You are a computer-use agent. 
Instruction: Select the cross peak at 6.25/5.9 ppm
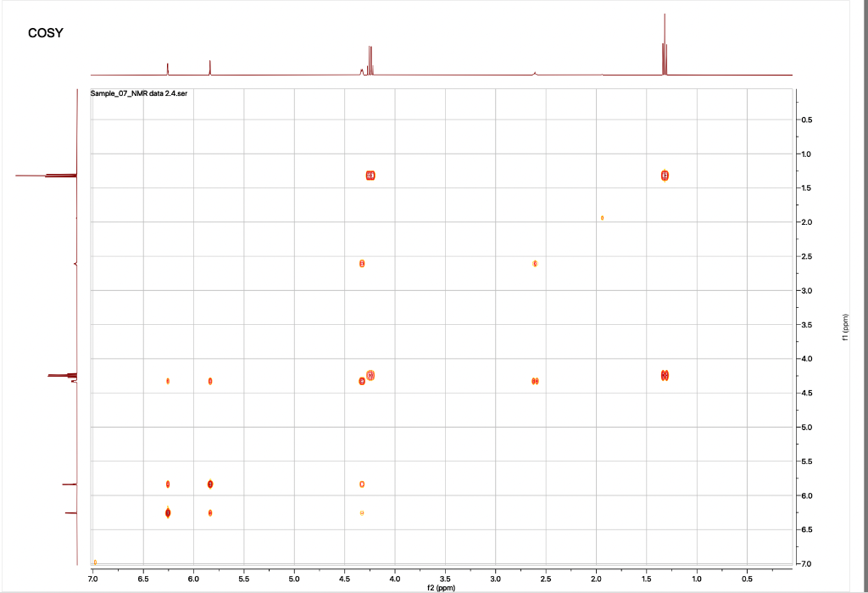click(166, 485)
